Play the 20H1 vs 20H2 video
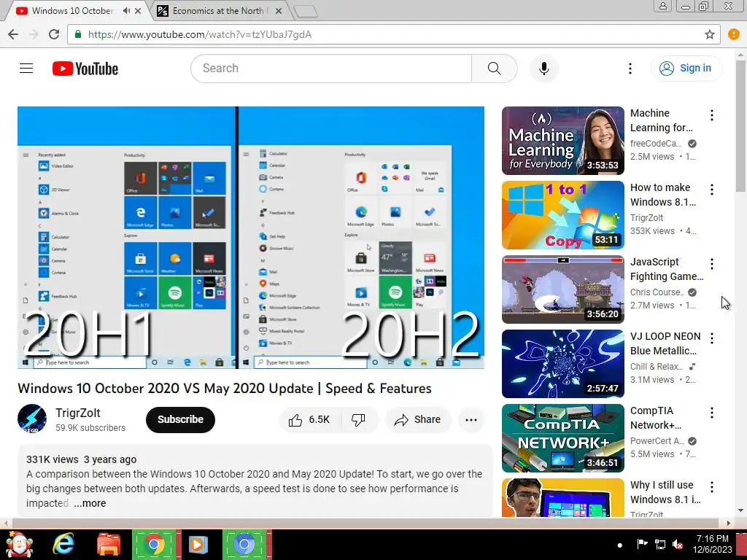Screen dimensions: 747x560 point(251,238)
